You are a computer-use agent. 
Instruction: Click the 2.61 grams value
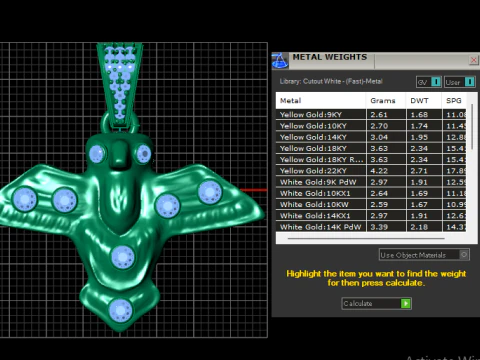(x=379, y=115)
